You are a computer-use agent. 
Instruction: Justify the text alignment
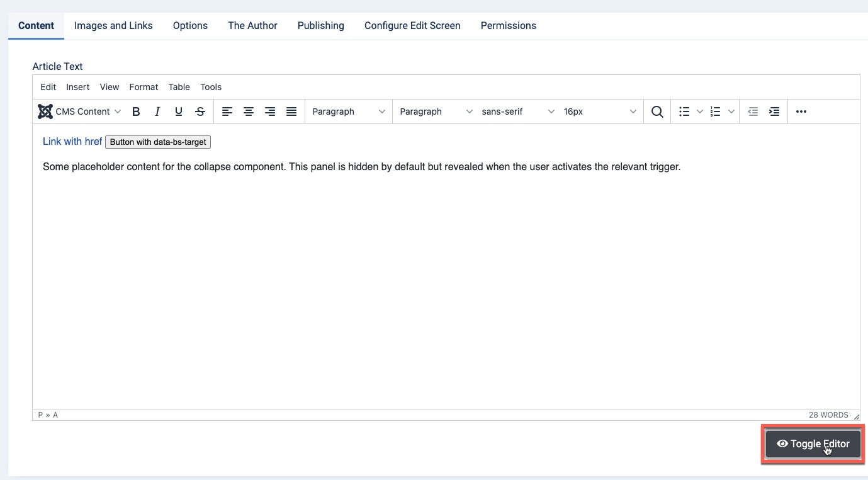(291, 111)
